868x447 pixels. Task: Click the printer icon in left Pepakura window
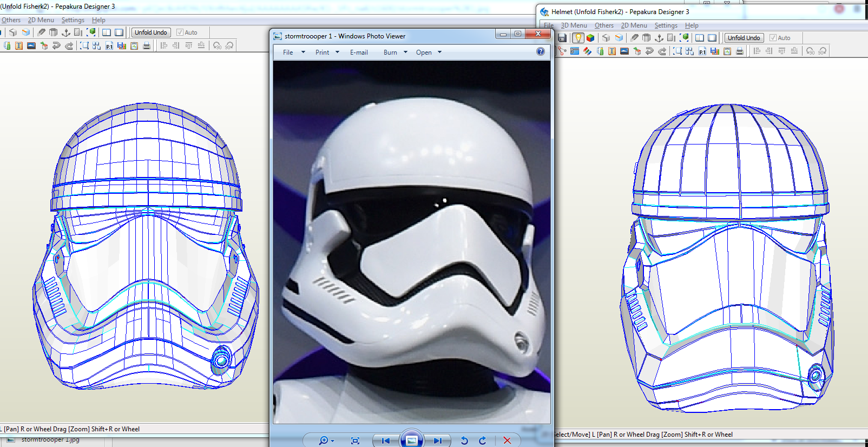[x=147, y=46]
